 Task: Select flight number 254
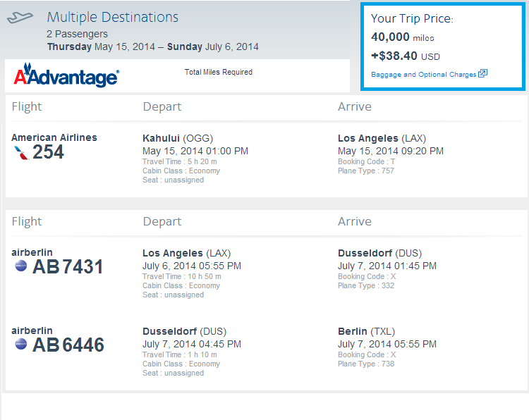pos(48,152)
